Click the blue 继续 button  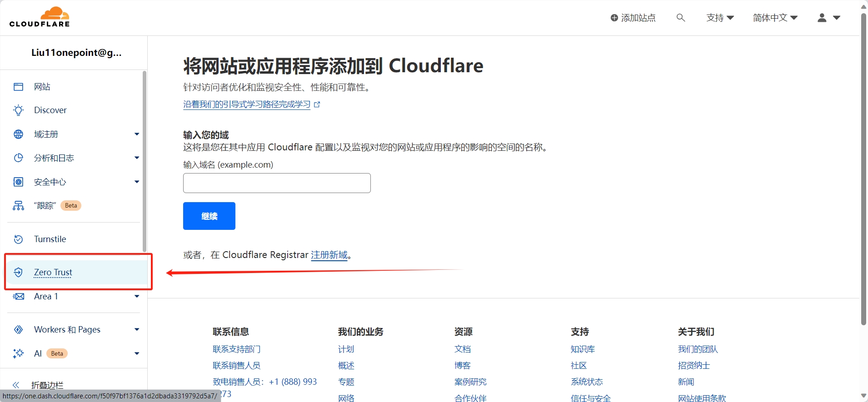(209, 216)
